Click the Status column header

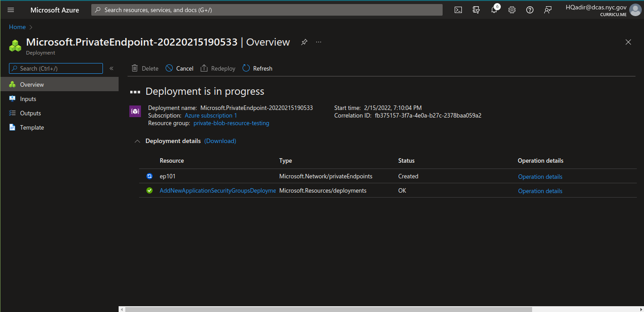(406, 160)
